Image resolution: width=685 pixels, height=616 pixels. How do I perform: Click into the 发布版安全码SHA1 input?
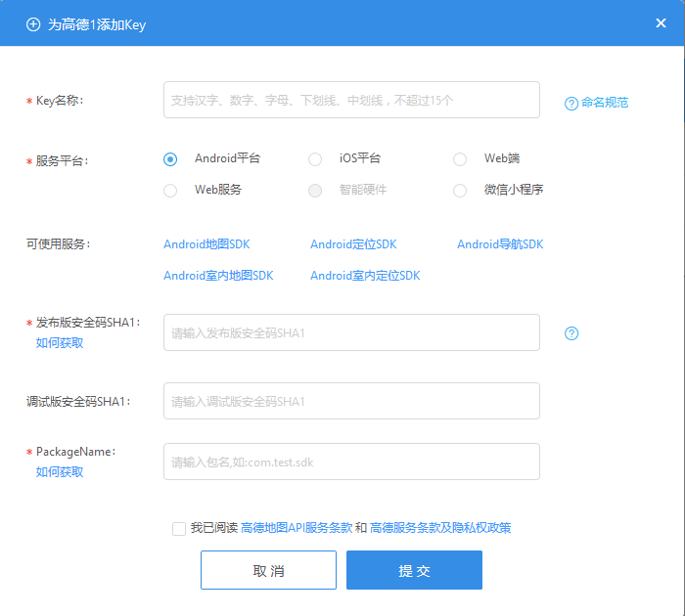click(351, 332)
